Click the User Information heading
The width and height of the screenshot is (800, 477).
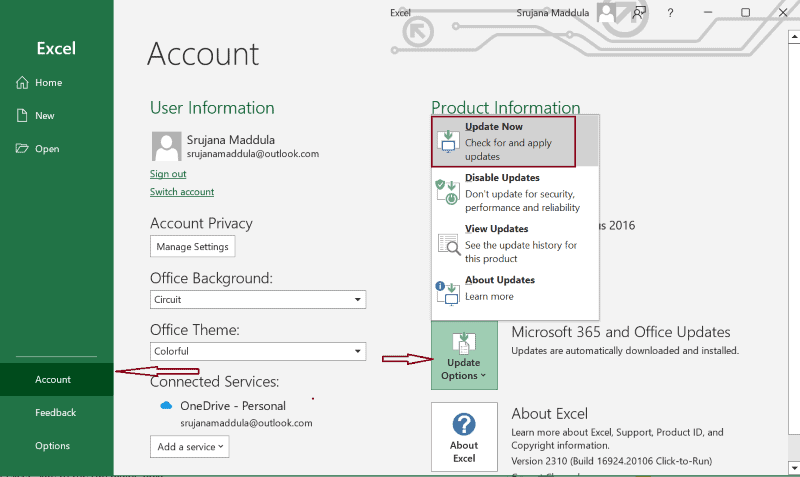click(x=212, y=108)
